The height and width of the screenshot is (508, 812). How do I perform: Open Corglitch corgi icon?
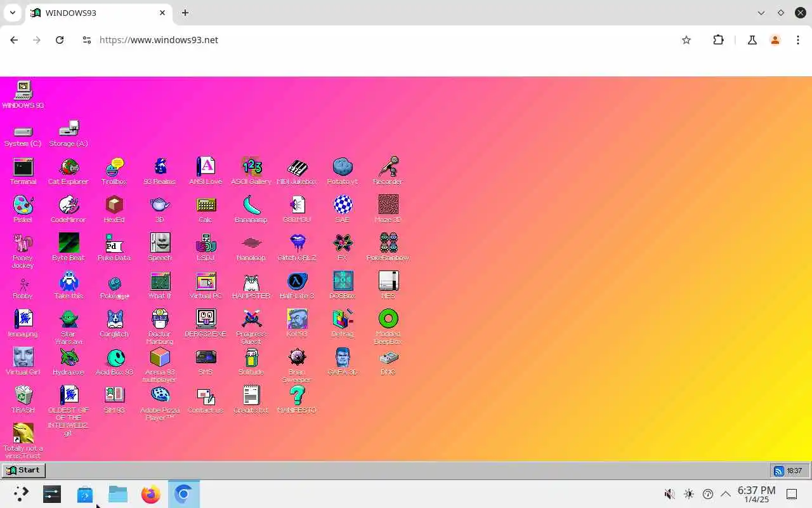click(x=114, y=324)
